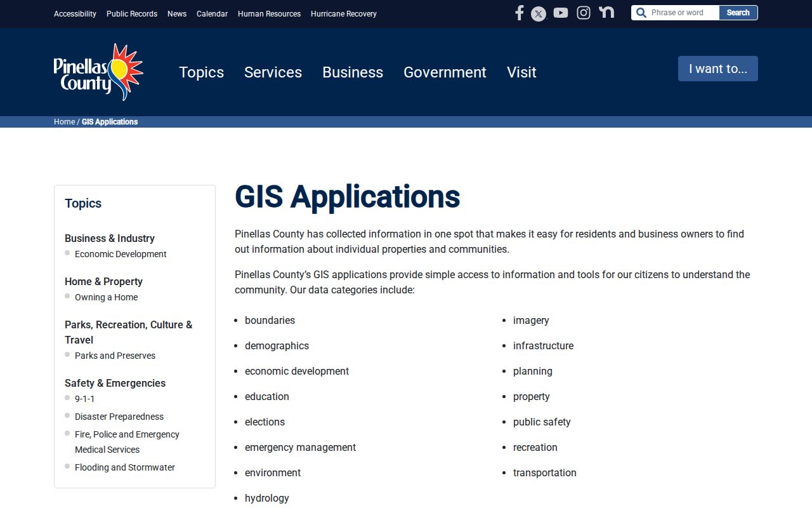Click the 'public safety' list item
The image size is (812, 508).
coord(542,422)
